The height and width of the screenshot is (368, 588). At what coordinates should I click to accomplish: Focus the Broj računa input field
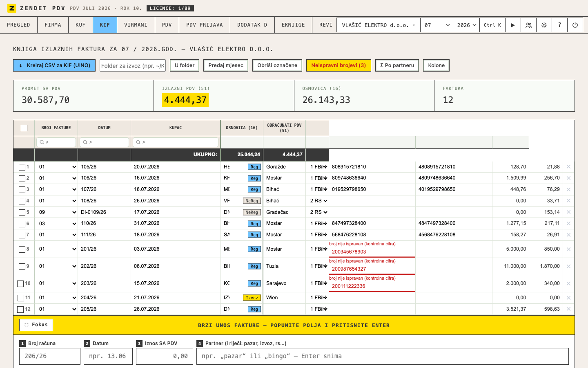click(50, 356)
